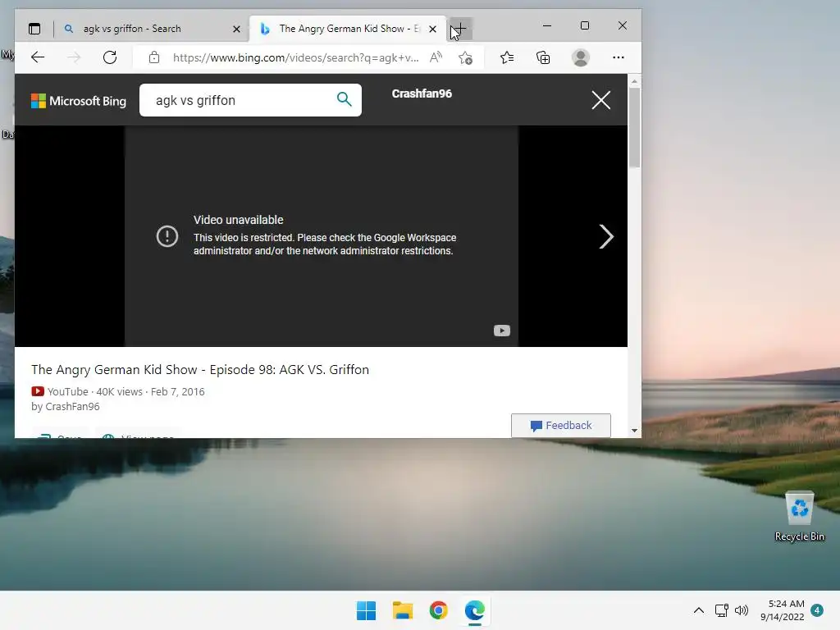Open network status tray icon
The height and width of the screenshot is (630, 840).
pyautogui.click(x=721, y=610)
